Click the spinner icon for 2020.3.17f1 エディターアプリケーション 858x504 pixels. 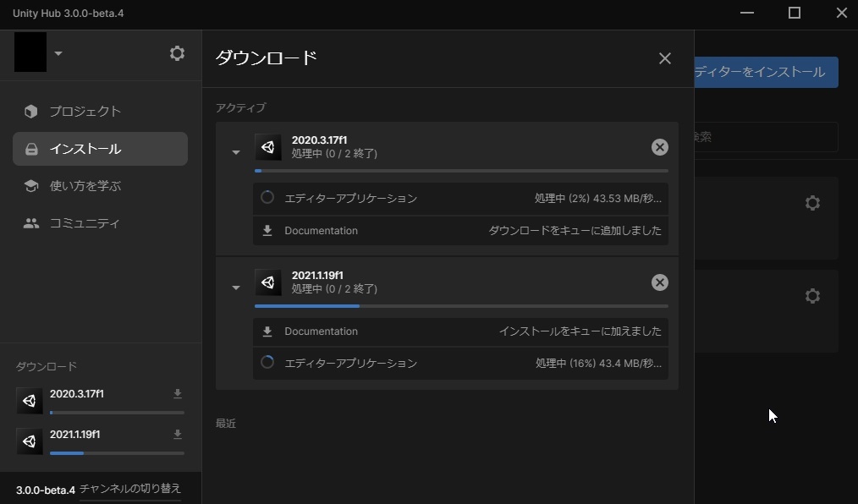click(267, 197)
